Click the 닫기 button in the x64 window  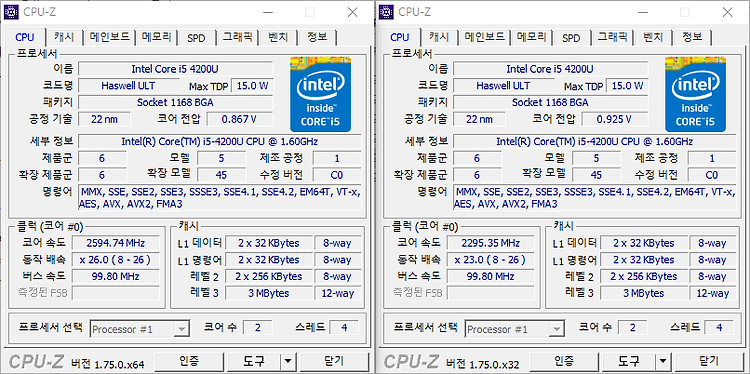tap(335, 361)
